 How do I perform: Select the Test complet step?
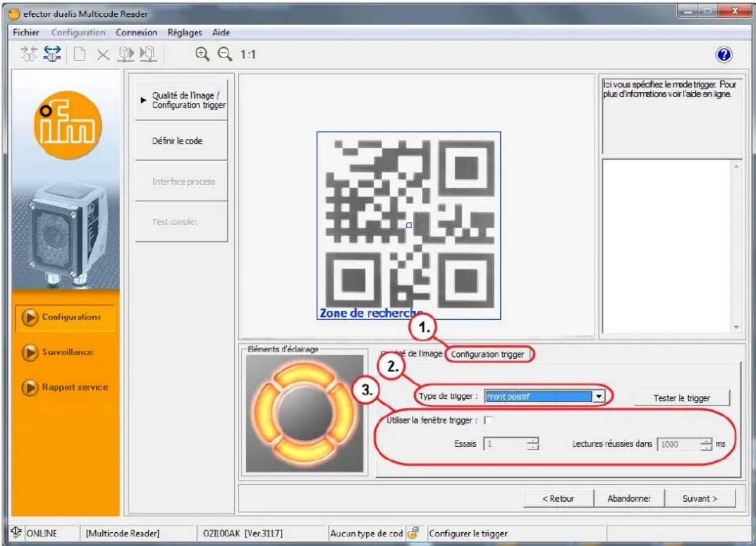click(x=182, y=221)
